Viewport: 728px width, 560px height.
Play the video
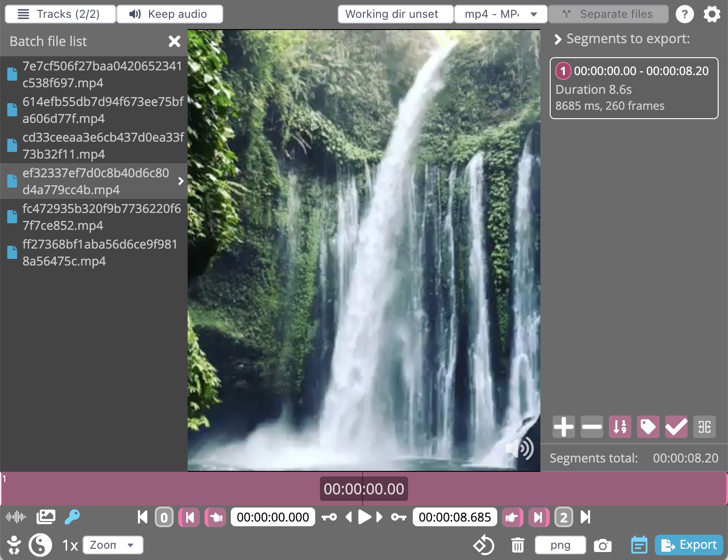[x=364, y=517]
